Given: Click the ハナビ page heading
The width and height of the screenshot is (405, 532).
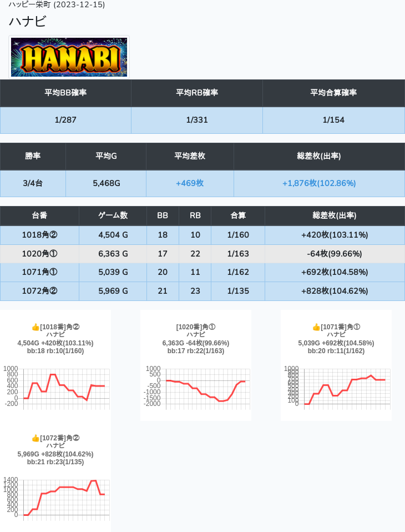Looking at the screenshot, I should pyautogui.click(x=28, y=22).
